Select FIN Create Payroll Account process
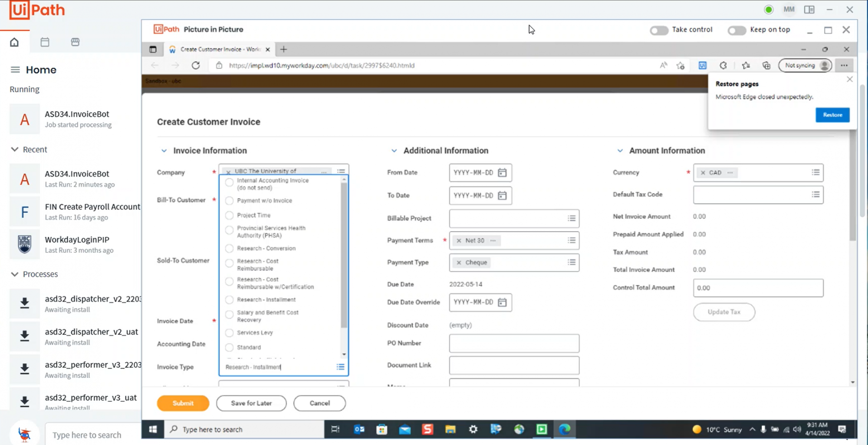This screenshot has height=445, width=868. tap(76, 212)
